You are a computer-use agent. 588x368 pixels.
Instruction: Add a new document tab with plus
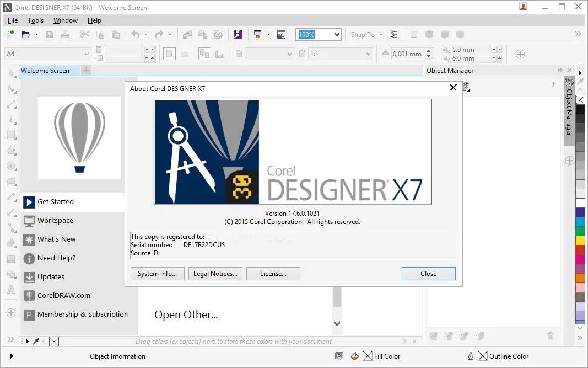click(x=87, y=70)
